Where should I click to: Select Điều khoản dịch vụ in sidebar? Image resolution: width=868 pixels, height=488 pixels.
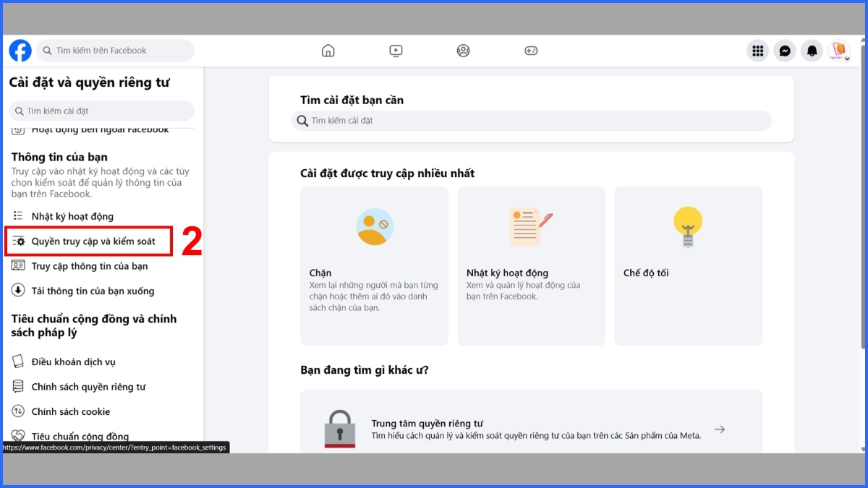(75, 361)
